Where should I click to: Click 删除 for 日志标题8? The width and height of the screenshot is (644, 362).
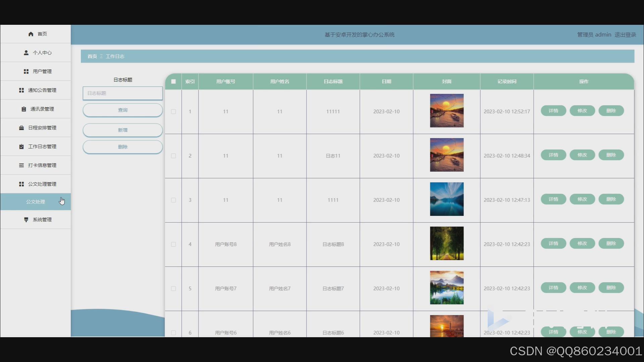tap(611, 243)
